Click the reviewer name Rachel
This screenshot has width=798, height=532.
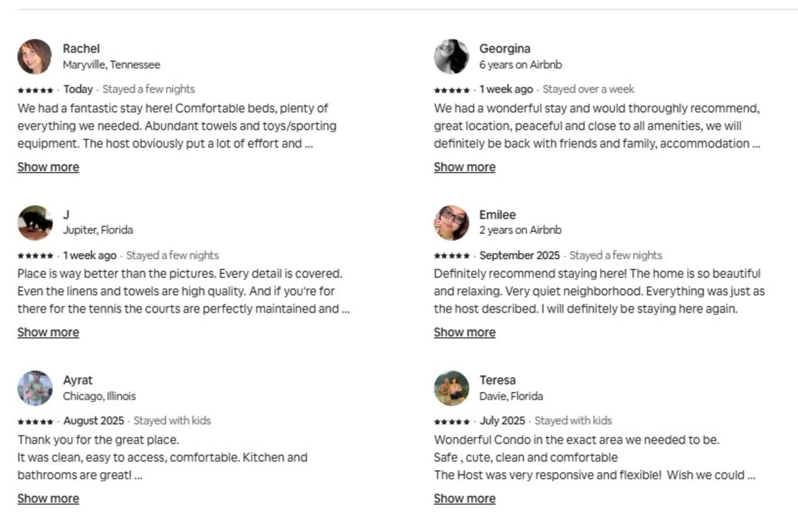pos(81,49)
